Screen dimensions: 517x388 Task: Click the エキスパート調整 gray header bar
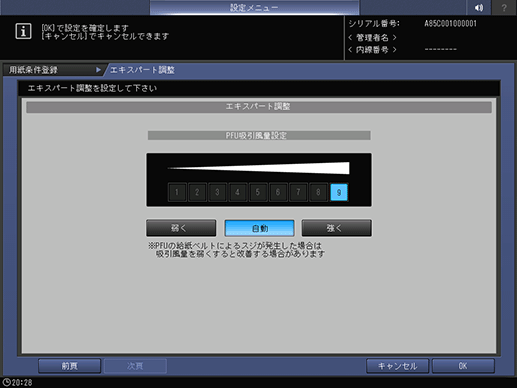click(x=259, y=107)
